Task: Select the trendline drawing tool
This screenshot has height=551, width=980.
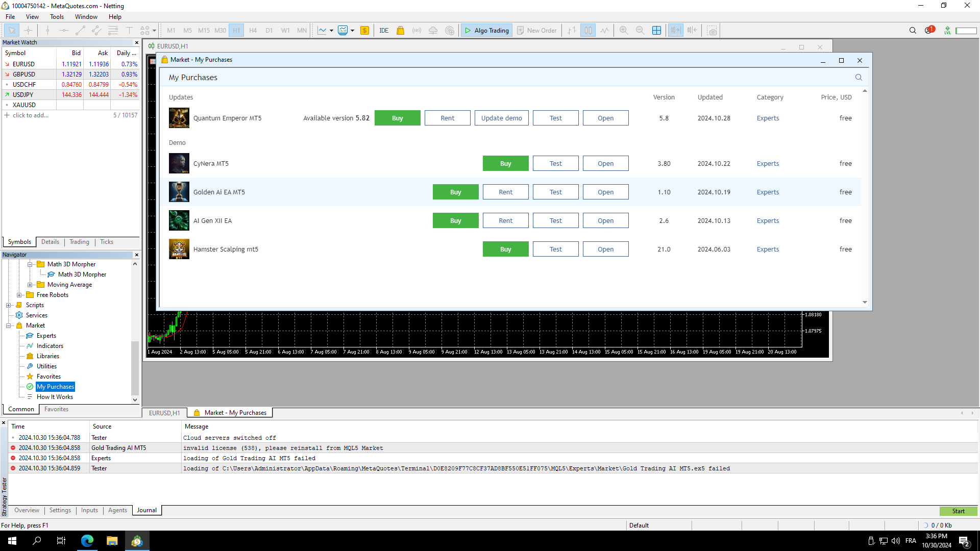Action: (80, 31)
